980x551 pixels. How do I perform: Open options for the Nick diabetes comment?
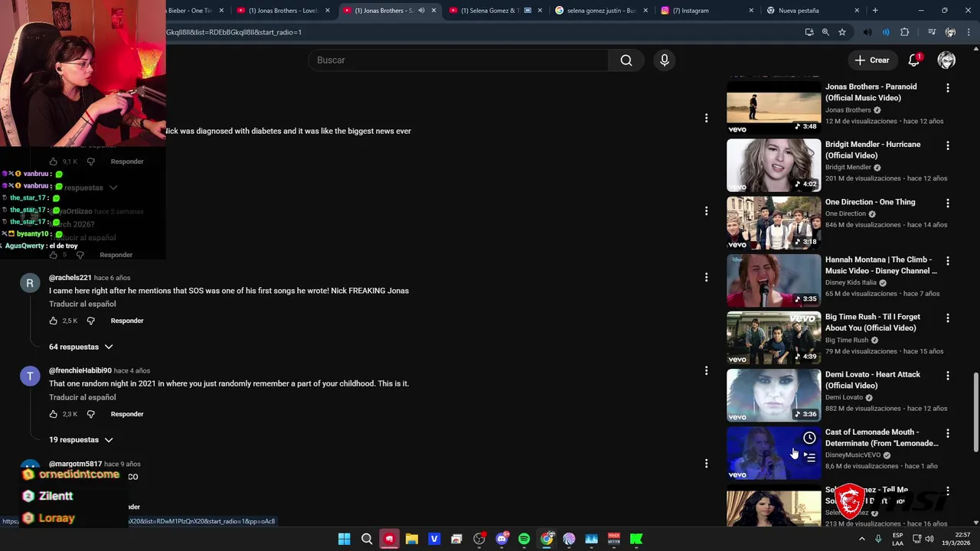coord(706,118)
